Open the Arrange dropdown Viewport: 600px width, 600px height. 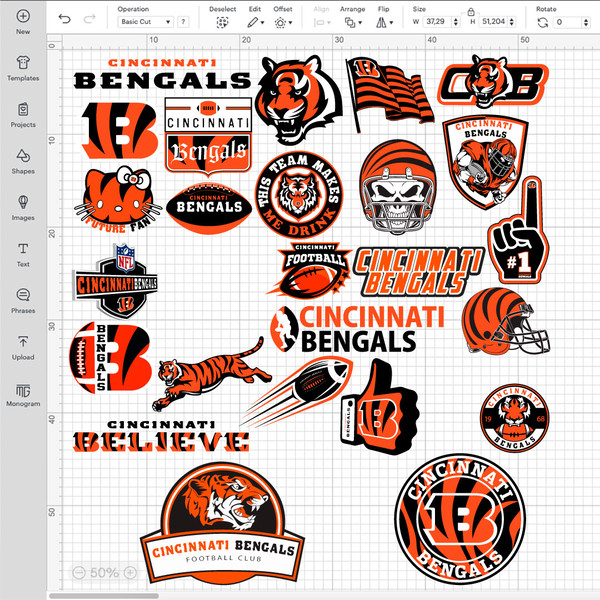[353, 23]
